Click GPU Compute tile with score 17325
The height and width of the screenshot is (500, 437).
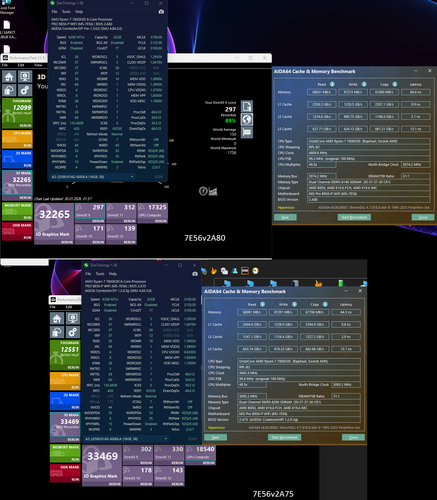[x=153, y=213]
